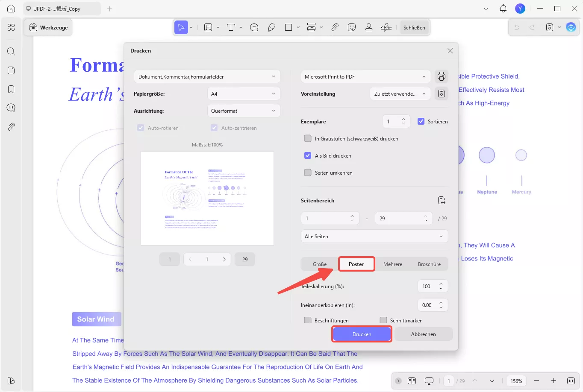Toggle the Sortieren checkbox
This screenshot has width=583, height=392.
pos(421,121)
